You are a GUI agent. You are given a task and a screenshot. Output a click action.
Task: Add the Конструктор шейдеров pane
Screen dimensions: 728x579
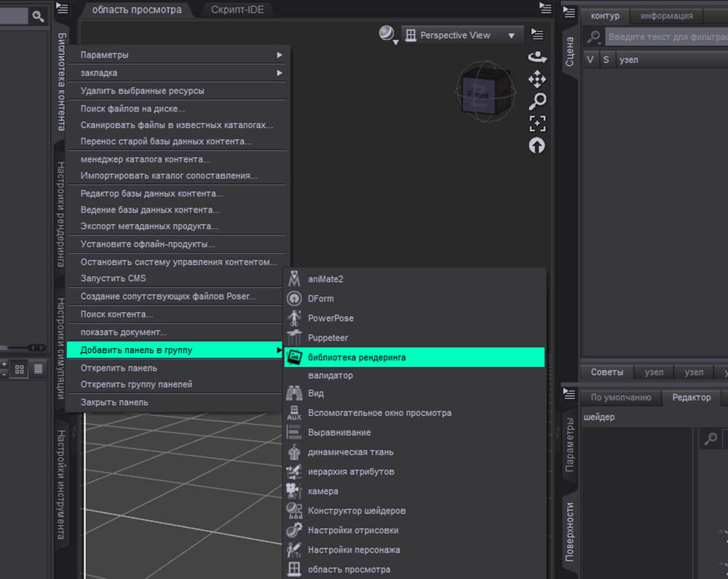tap(414, 511)
